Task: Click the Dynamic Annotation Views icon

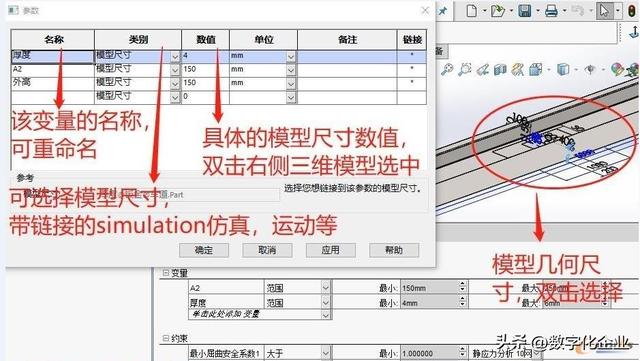Action: pos(518,70)
